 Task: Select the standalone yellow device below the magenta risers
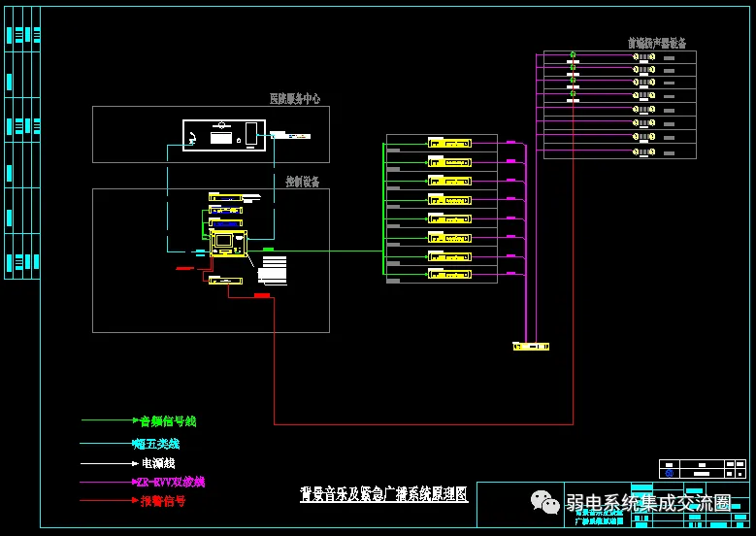click(x=531, y=347)
